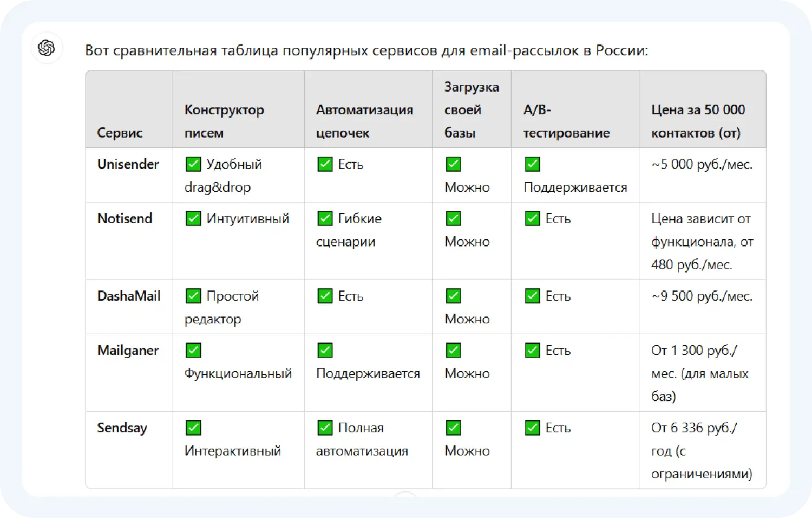Click the checkmark above Mailganer's Функциональный
Viewport: 812px width, 518px height.
pyautogui.click(x=193, y=351)
